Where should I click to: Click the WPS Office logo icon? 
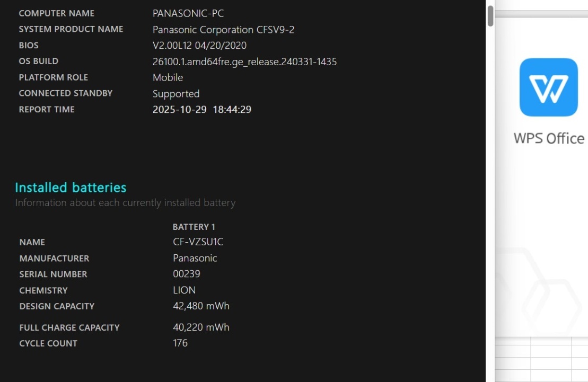(x=548, y=87)
